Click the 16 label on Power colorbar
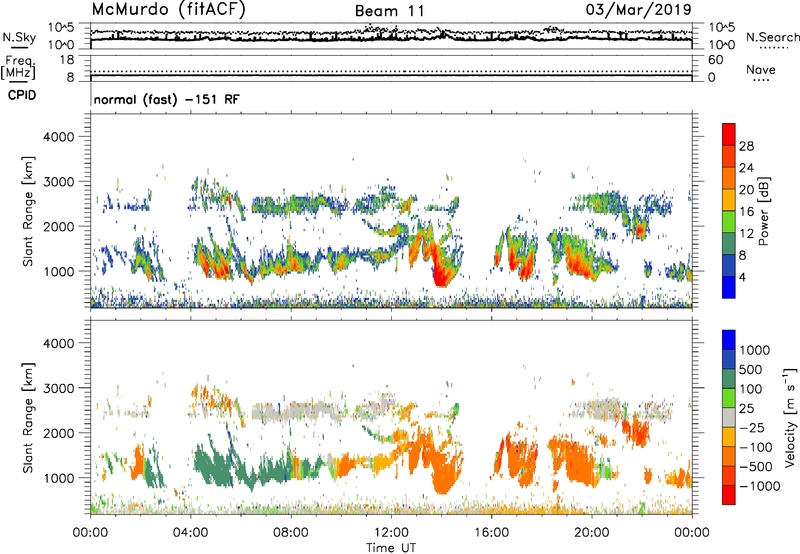The width and height of the screenshot is (800, 554). [x=746, y=212]
